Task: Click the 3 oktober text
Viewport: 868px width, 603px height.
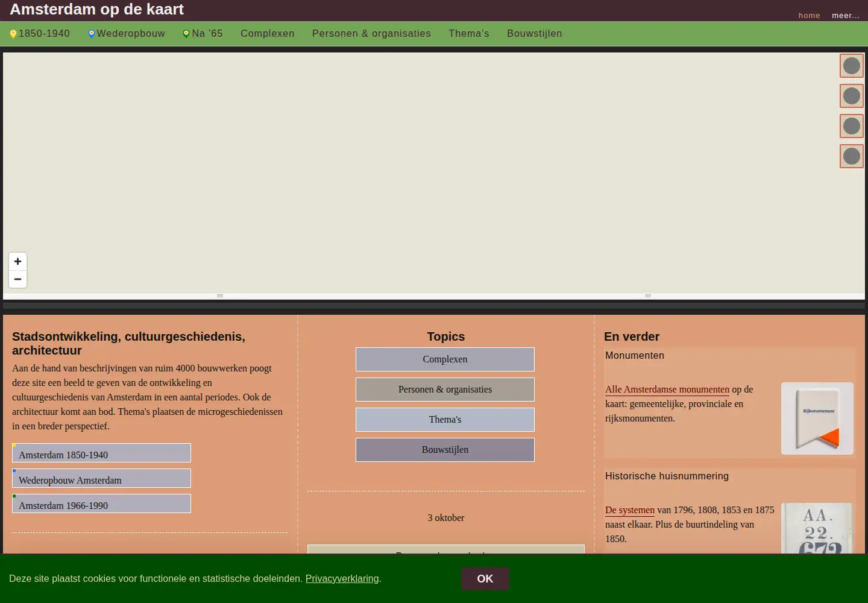Action: coord(446,518)
